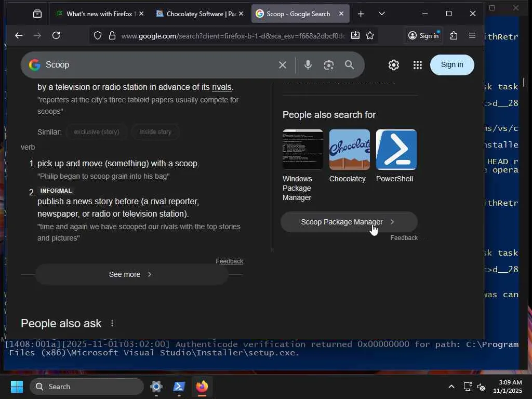Click the taskbar Search box

pyautogui.click(x=87, y=387)
